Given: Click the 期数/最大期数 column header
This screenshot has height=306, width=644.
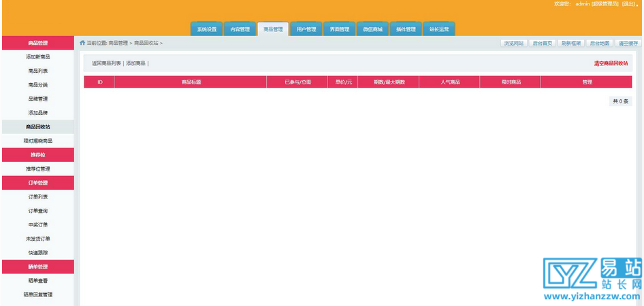Looking at the screenshot, I should [x=389, y=82].
